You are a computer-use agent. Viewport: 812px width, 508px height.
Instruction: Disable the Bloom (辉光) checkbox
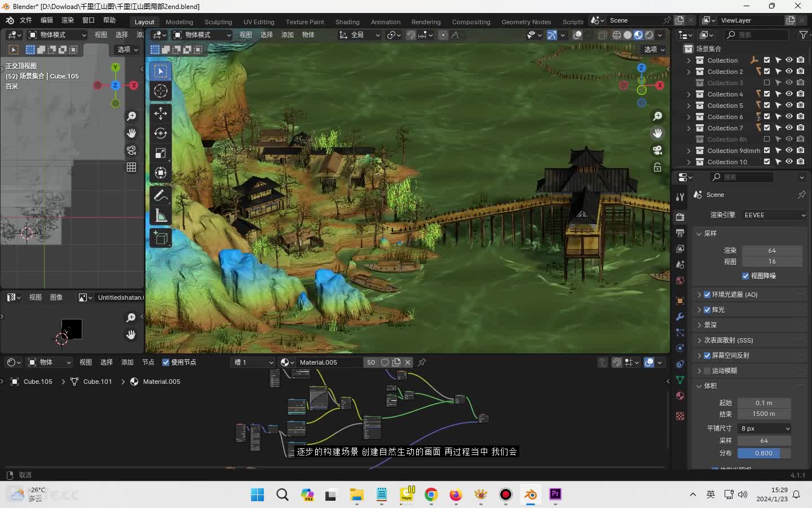[707, 310]
